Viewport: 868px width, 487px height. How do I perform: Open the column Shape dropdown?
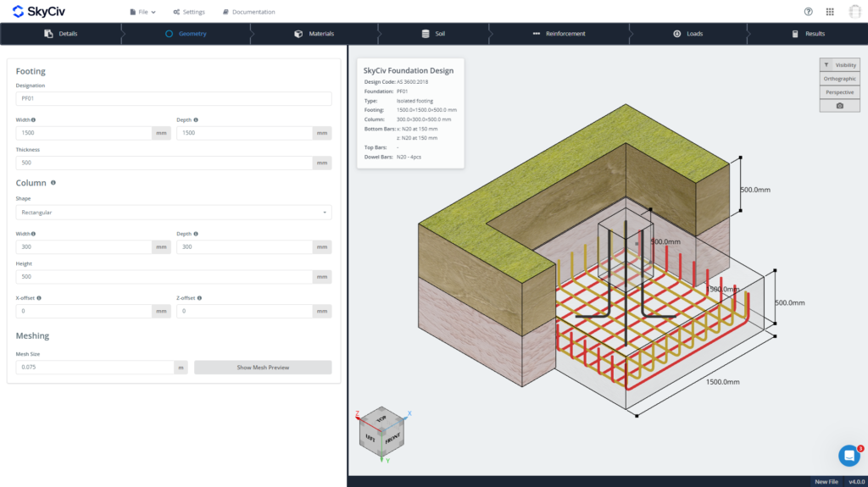174,213
